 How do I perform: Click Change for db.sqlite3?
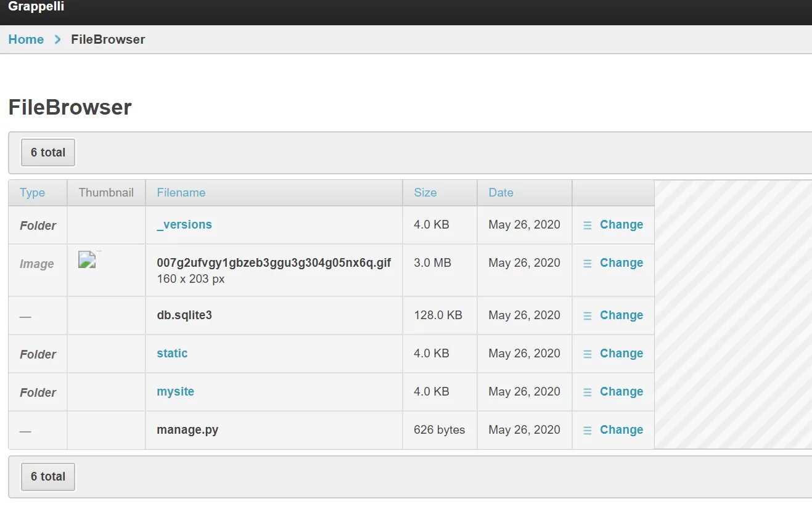point(621,315)
